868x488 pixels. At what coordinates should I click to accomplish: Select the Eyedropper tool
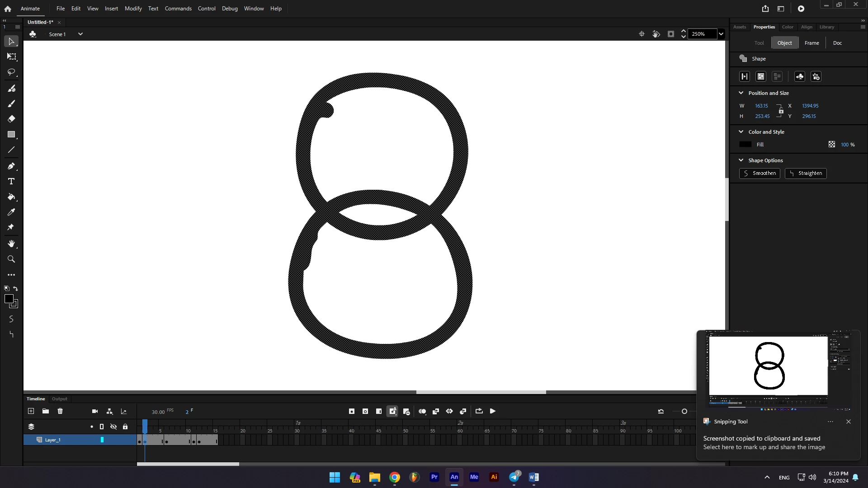pyautogui.click(x=11, y=212)
